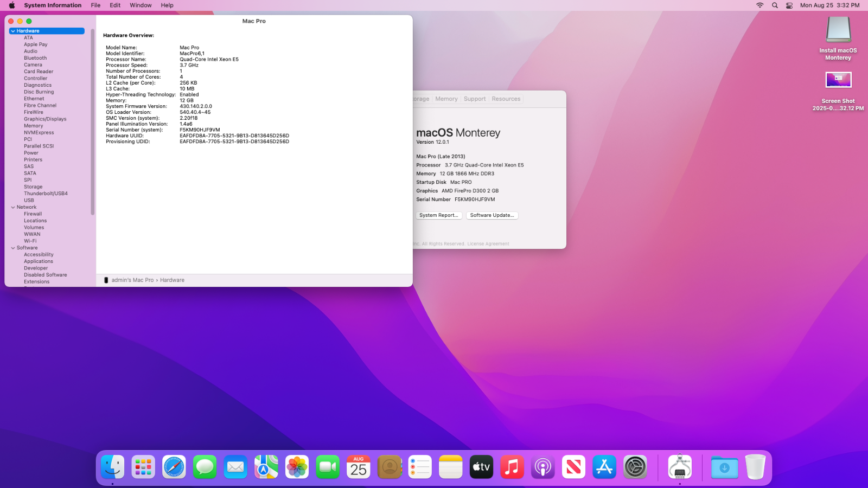Screen dimensions: 868x488
Task: Open Photos app in Dock
Action: click(x=297, y=467)
